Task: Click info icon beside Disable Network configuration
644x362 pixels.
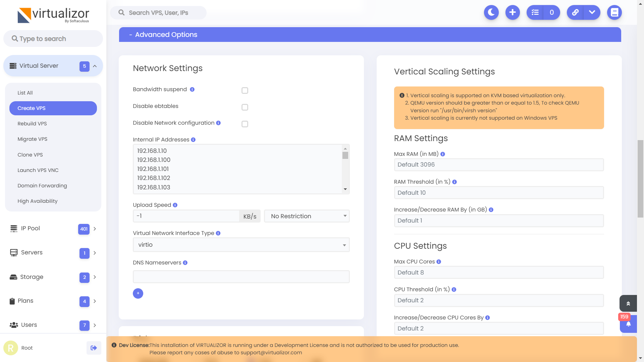Action: (x=218, y=123)
